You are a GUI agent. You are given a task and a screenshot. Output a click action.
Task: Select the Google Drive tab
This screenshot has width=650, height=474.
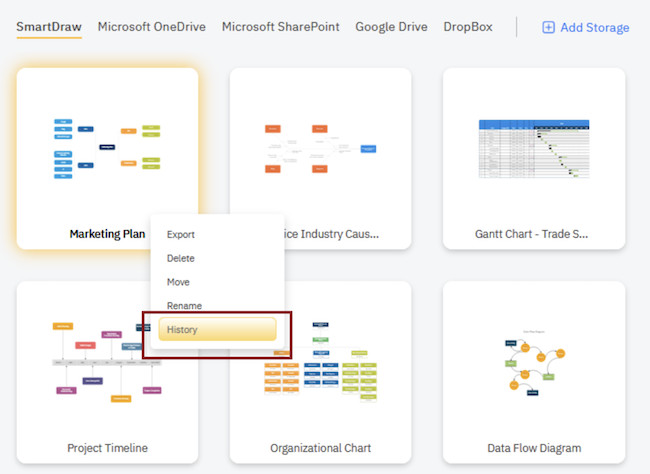[x=391, y=27]
